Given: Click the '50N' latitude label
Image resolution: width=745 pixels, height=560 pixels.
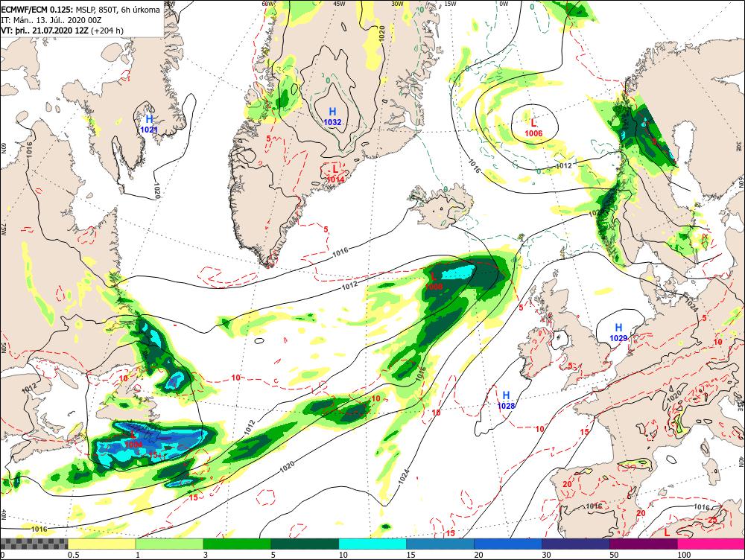Looking at the screenshot, I should tap(3, 348).
